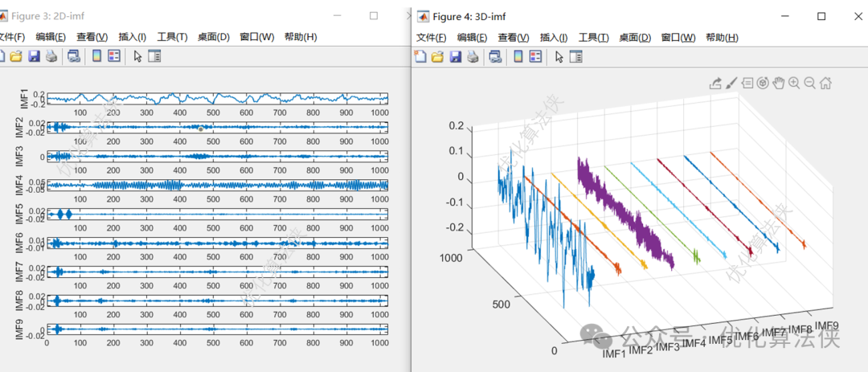Select Zoom Out magnifier above 3D plot
The height and width of the screenshot is (372, 868).
(x=810, y=83)
